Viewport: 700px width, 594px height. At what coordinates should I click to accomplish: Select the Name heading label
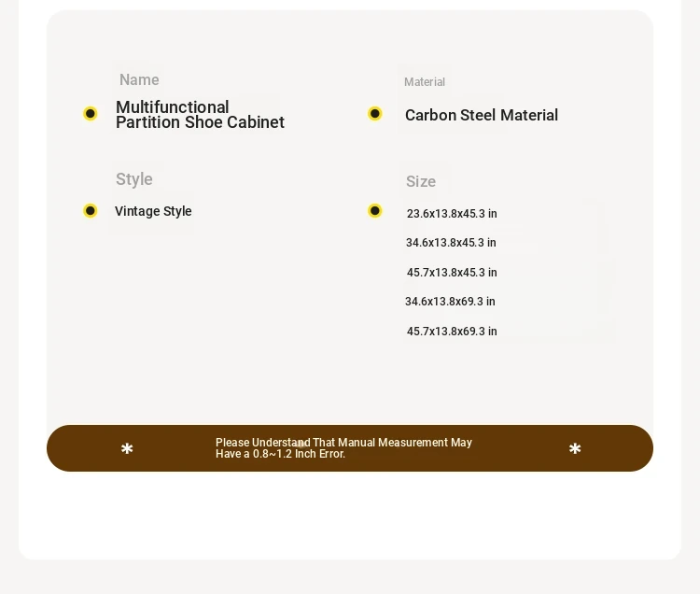click(139, 80)
